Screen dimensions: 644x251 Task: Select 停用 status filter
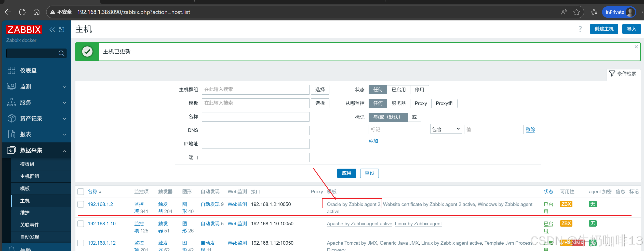pos(420,90)
